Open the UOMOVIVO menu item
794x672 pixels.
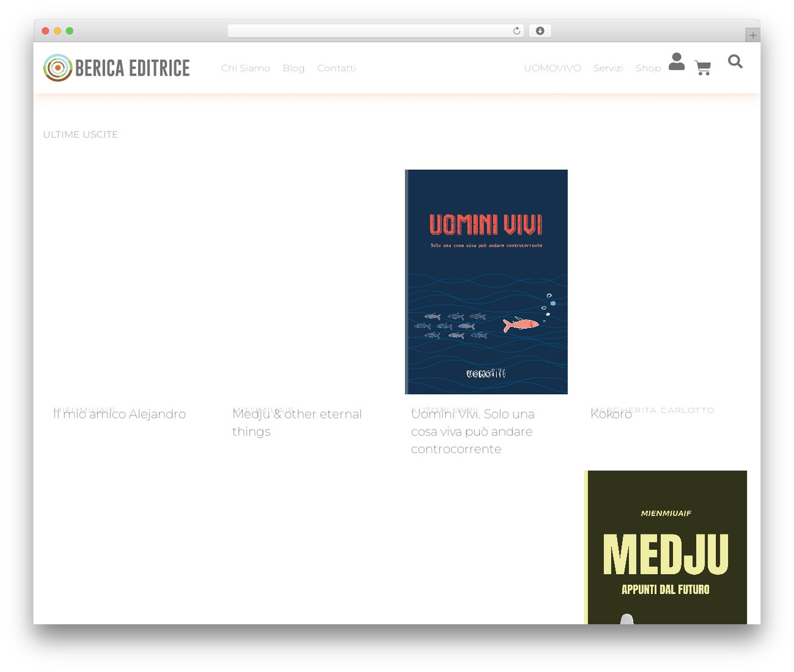point(552,68)
